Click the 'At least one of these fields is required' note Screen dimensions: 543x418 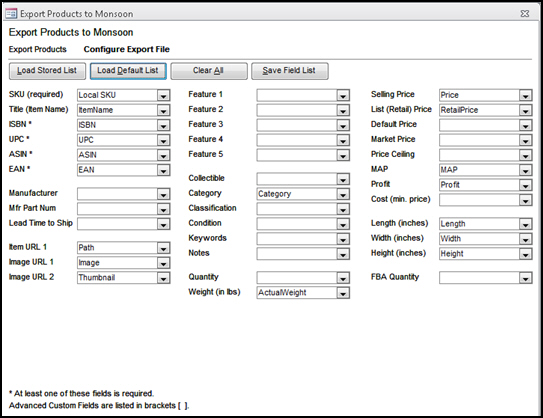pyautogui.click(x=81, y=394)
